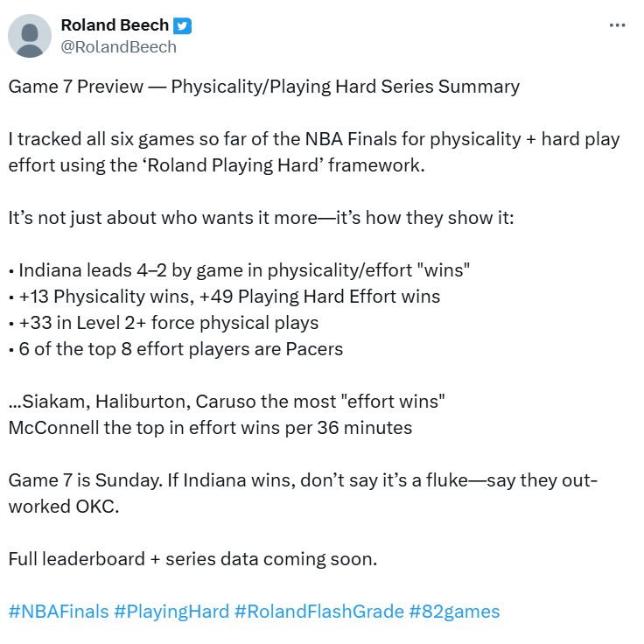The image size is (644, 644).
Task: Open the #NBAFinals hashtag
Action: click(x=59, y=611)
